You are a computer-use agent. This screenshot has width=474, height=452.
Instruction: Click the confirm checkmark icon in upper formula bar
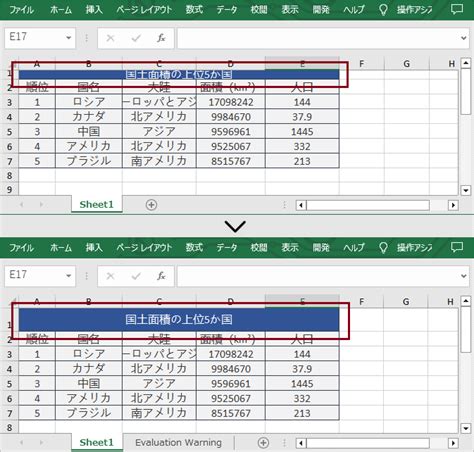point(136,38)
